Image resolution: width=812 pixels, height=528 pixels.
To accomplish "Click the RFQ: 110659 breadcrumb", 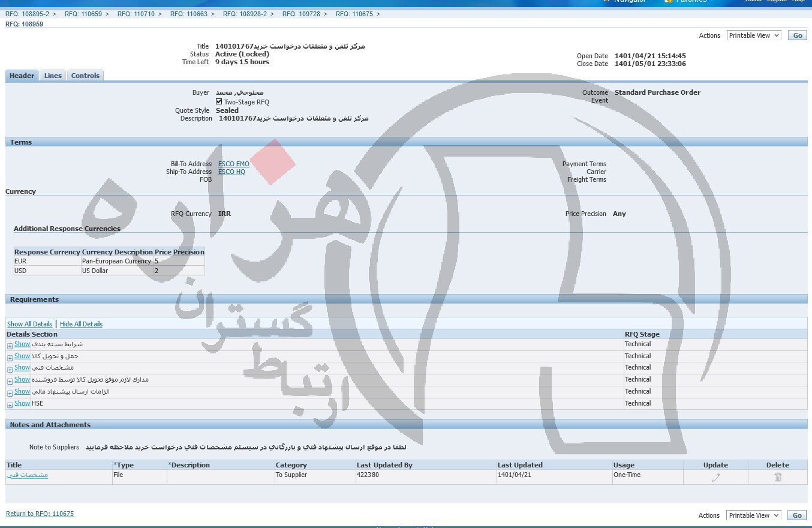I will point(83,14).
